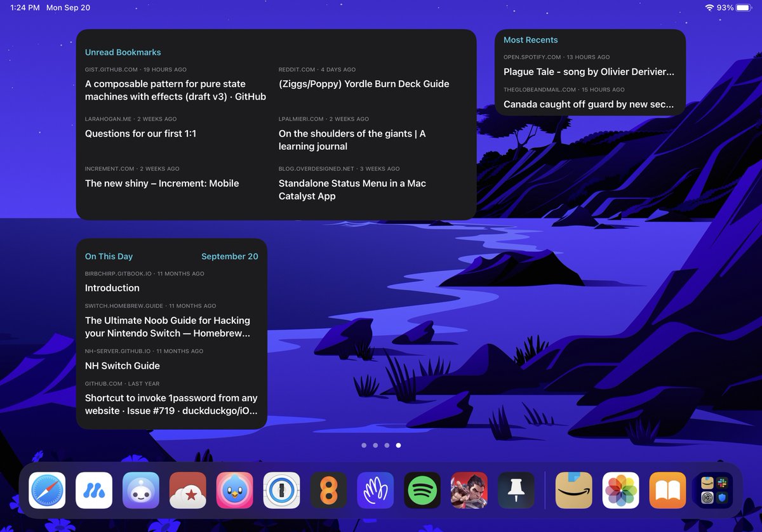The width and height of the screenshot is (762, 532).
Task: Tap the 'Unread Bookmarks' widget title
Action: click(x=123, y=52)
